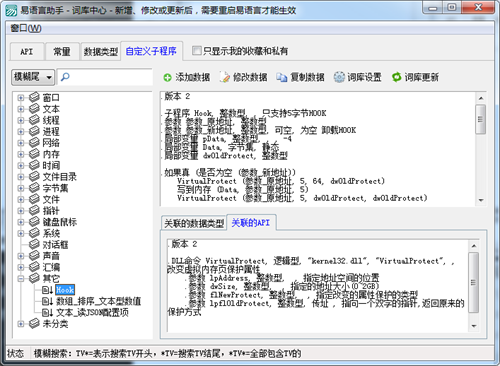The image size is (500, 366).
Task: Click the 修改数据 edit pencil icon
Action: 225,77
